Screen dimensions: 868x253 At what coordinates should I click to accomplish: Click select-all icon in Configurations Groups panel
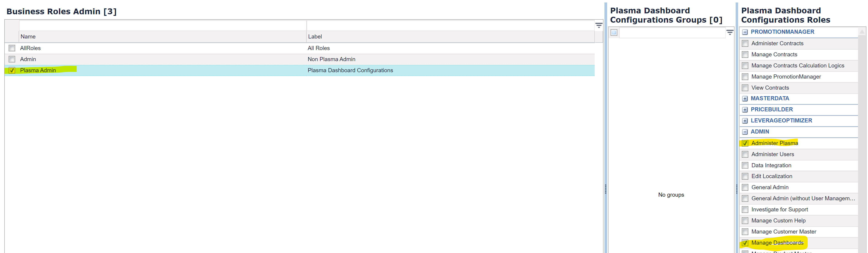614,33
